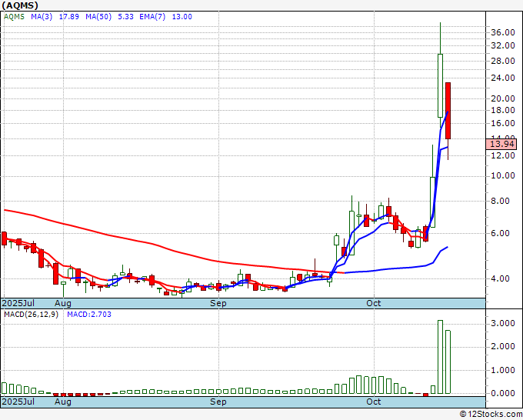Image resolution: width=523 pixels, height=420 pixels.
Task: Click the 18.00 price axis label
Action: (x=503, y=111)
